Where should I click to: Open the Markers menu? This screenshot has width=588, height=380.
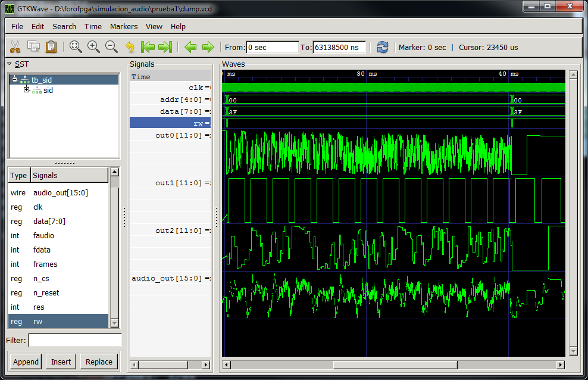[x=124, y=26]
